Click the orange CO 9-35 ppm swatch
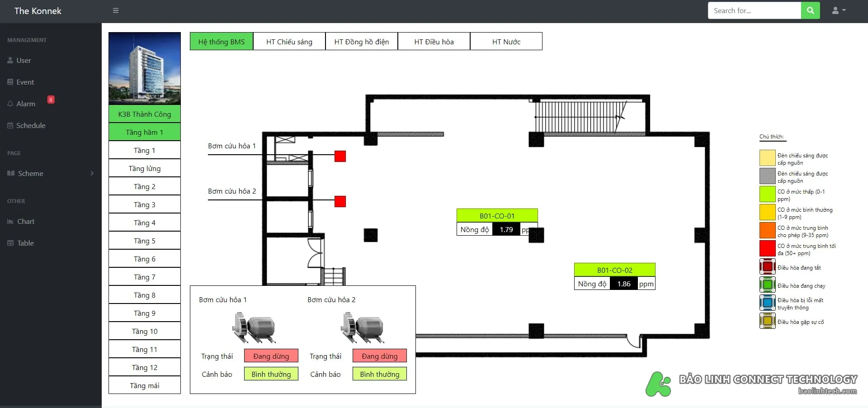The width and height of the screenshot is (868, 408). [768, 230]
